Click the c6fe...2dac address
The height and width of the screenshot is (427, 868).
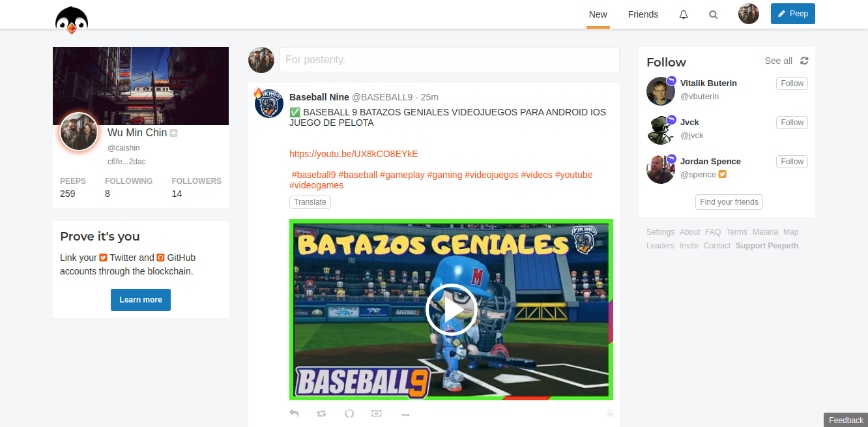pyautogui.click(x=126, y=162)
